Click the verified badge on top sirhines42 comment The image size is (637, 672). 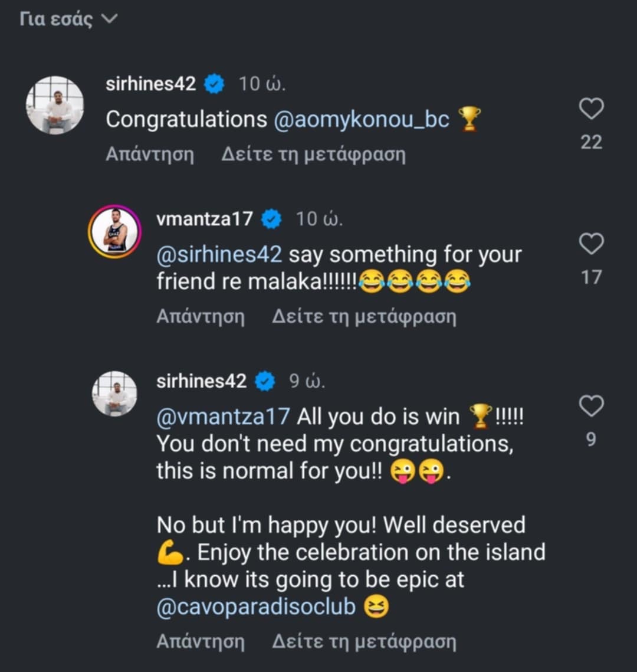pyautogui.click(x=214, y=84)
